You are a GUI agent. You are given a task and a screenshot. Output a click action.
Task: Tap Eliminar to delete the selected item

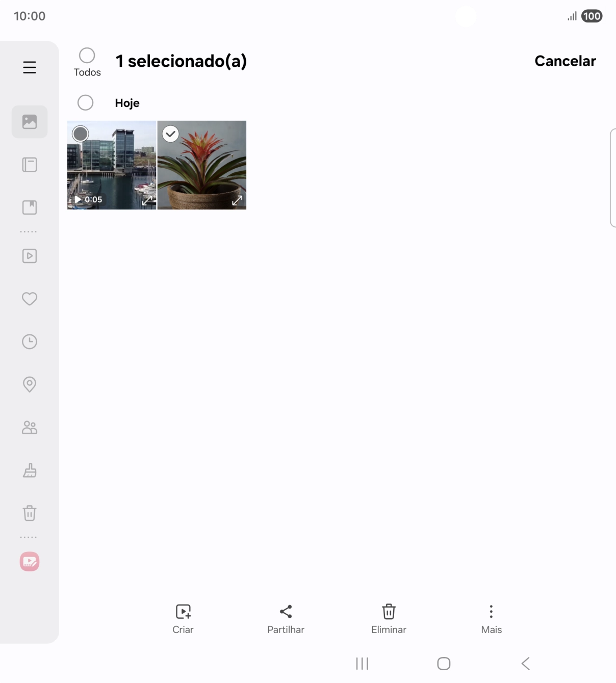(389, 618)
